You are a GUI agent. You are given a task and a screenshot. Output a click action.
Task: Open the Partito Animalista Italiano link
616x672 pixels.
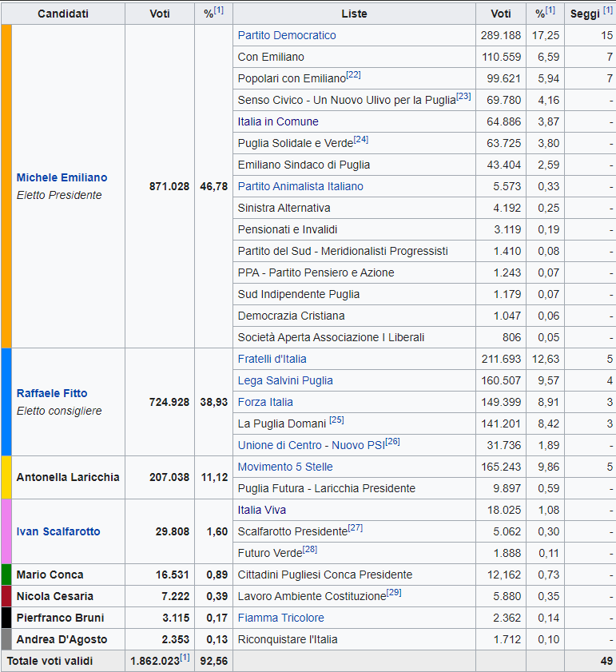click(x=300, y=186)
